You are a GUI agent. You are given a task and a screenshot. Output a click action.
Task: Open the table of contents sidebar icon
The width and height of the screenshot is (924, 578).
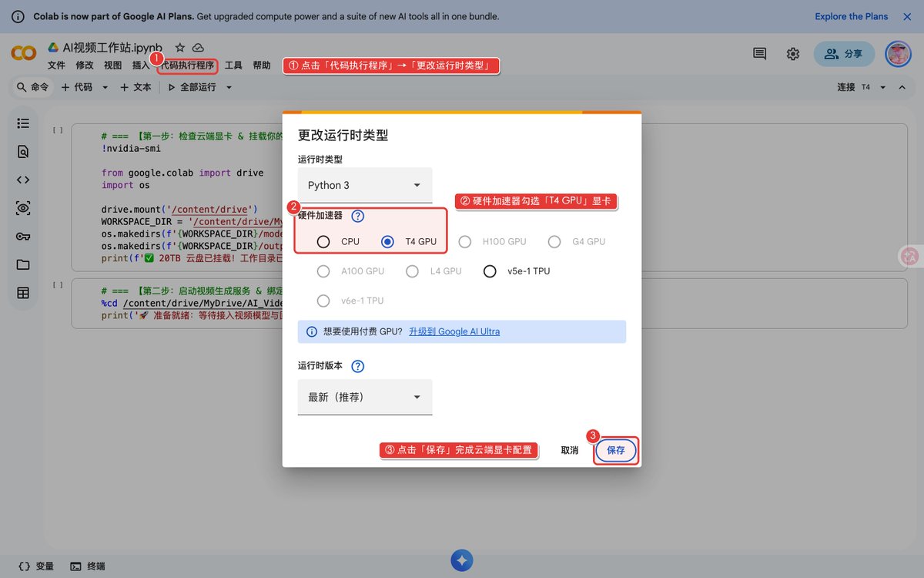pyautogui.click(x=23, y=123)
